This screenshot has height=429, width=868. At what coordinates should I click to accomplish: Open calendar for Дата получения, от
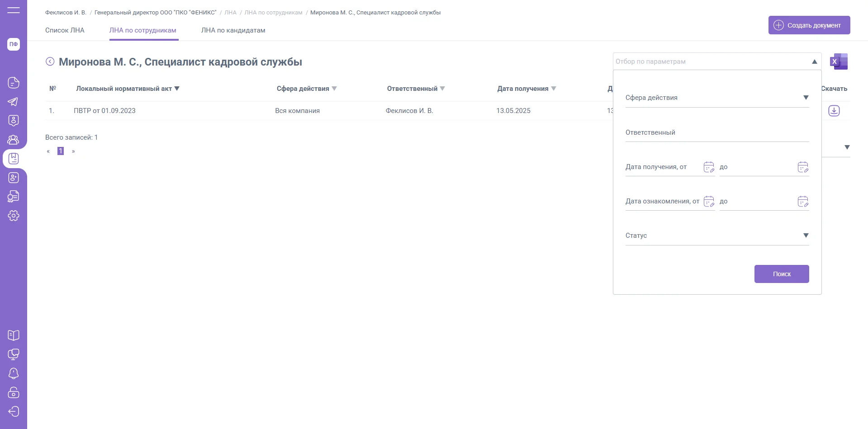click(x=708, y=167)
